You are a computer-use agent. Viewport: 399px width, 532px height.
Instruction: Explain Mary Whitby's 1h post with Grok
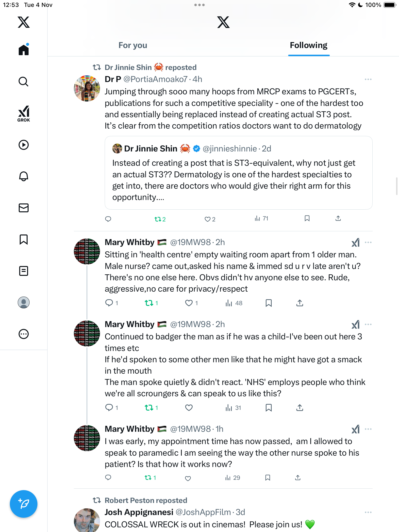pos(355,429)
